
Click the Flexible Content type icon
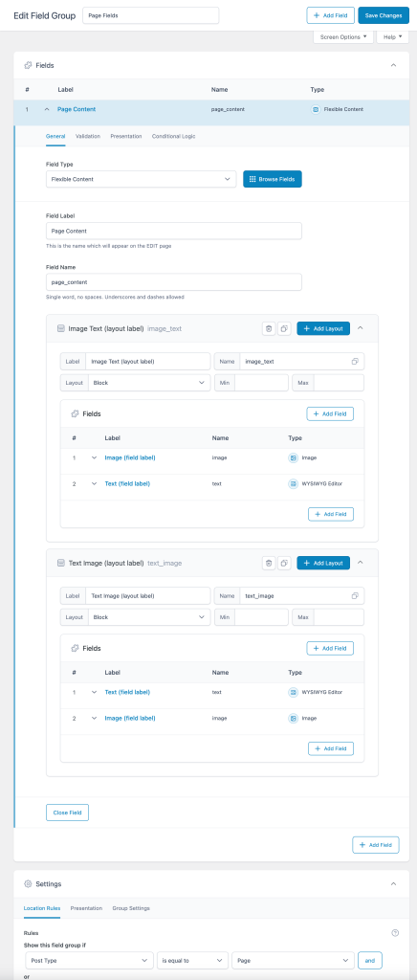(316, 109)
